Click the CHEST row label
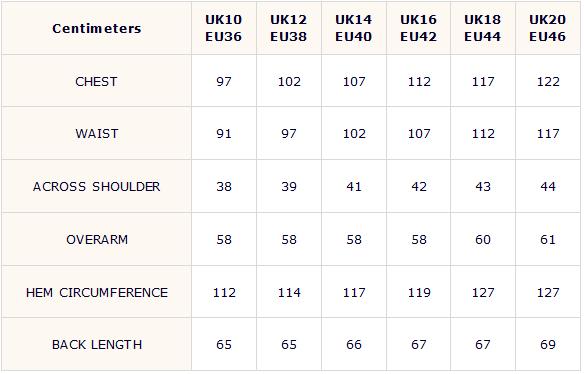Screen dimensions: 584x374 (x=96, y=81)
